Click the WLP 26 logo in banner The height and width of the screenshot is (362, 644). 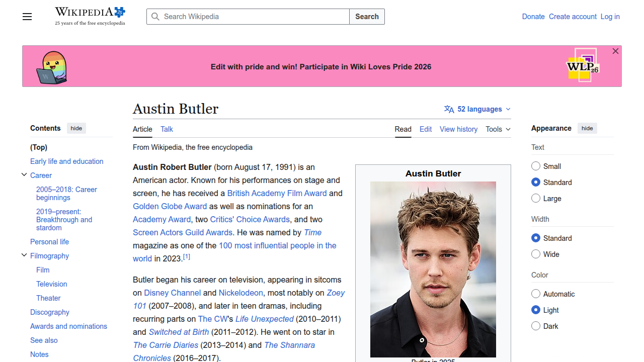tap(583, 65)
